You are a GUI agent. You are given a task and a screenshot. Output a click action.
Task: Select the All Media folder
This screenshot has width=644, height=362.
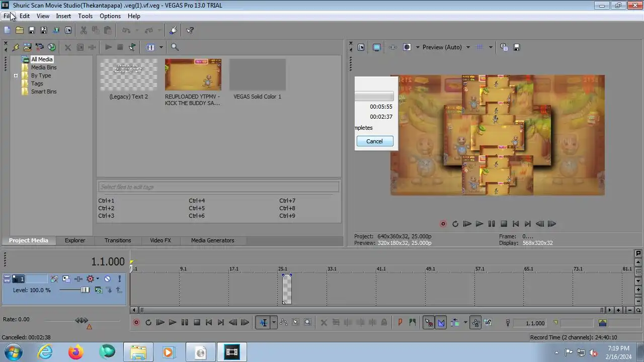[x=42, y=59]
